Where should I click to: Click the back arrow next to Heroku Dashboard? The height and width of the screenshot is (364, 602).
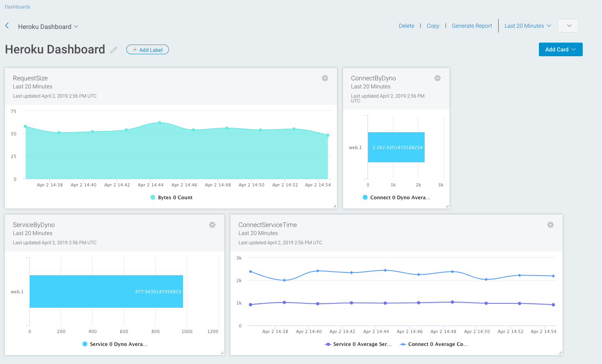tap(7, 26)
